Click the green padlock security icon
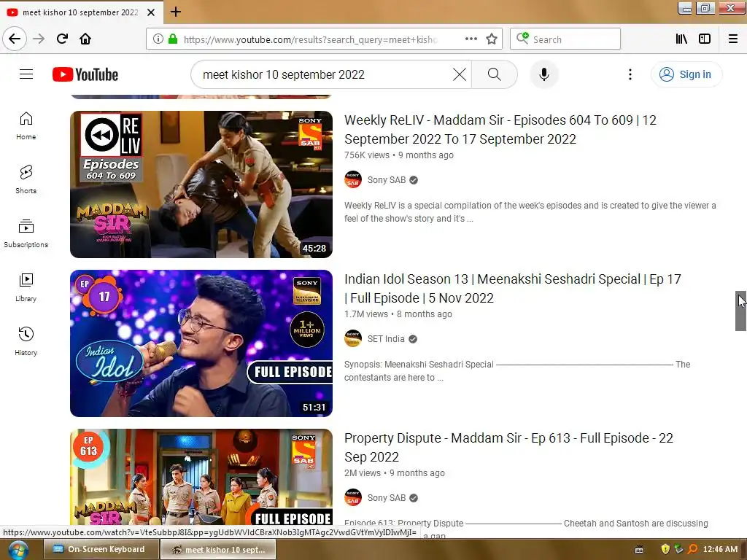Screen dimensions: 747x560 coord(173,39)
